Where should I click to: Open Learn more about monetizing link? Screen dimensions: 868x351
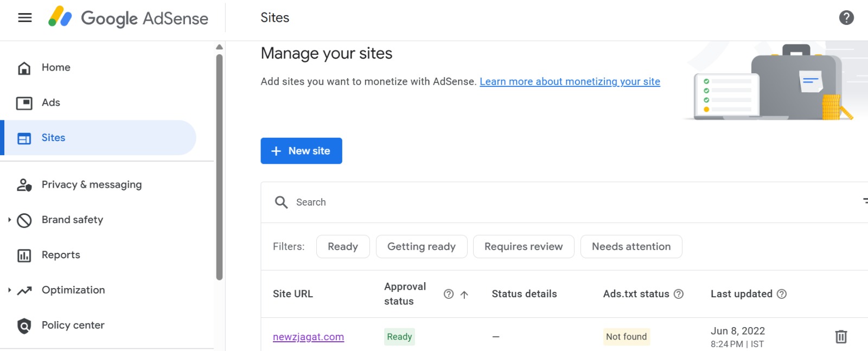tap(570, 81)
